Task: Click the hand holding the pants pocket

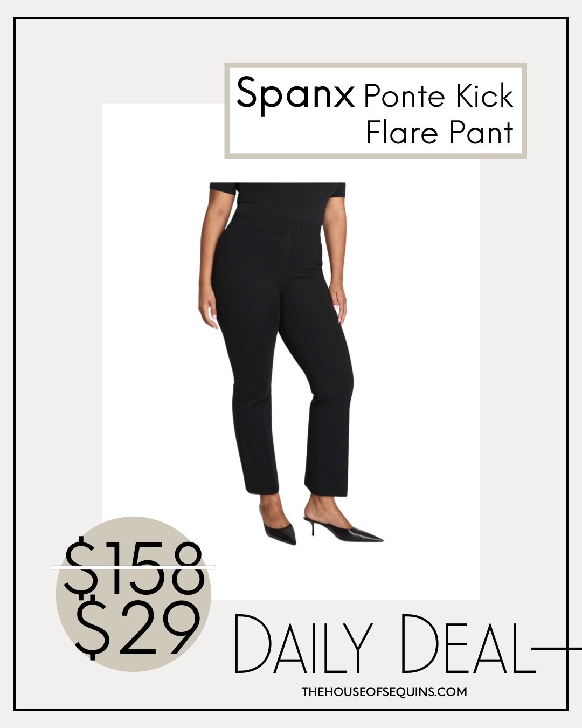Action: tap(209, 308)
